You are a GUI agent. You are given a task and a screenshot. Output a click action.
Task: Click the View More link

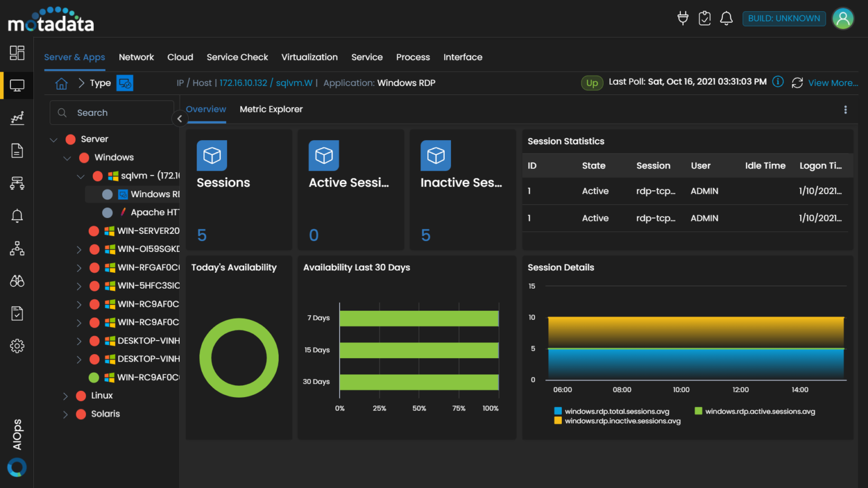(x=832, y=83)
